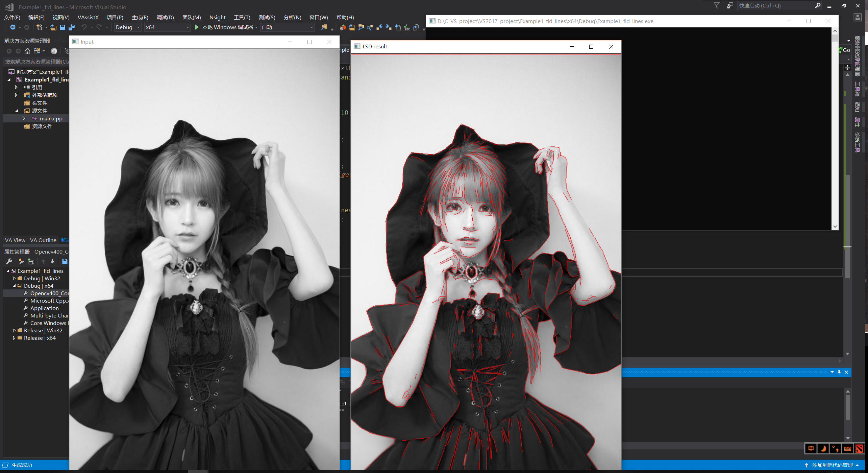The image size is (868, 473).
Task: Click the Home icon in 解决方案资源管理器
Action: (27, 51)
